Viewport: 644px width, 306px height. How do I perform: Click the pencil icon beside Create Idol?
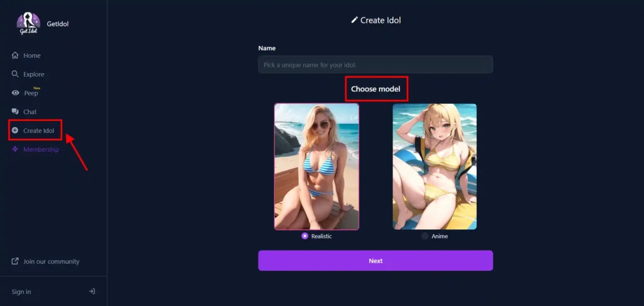click(x=355, y=20)
